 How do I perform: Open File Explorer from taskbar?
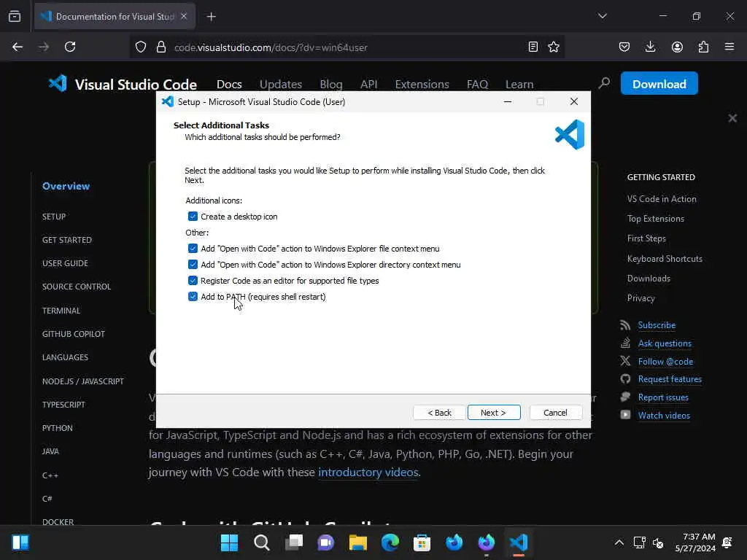coord(357,542)
